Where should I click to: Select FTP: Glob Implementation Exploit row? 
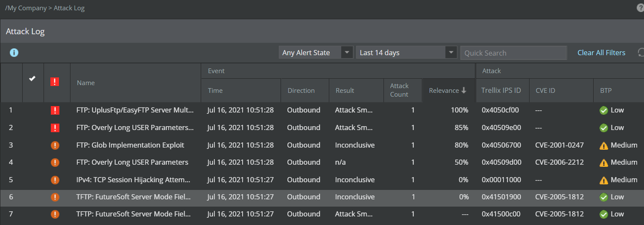(x=322, y=145)
